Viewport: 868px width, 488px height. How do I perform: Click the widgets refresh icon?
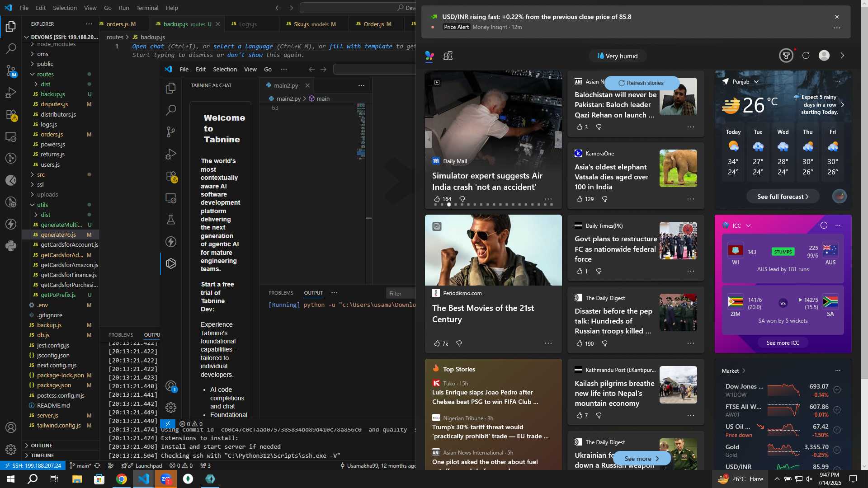point(806,56)
